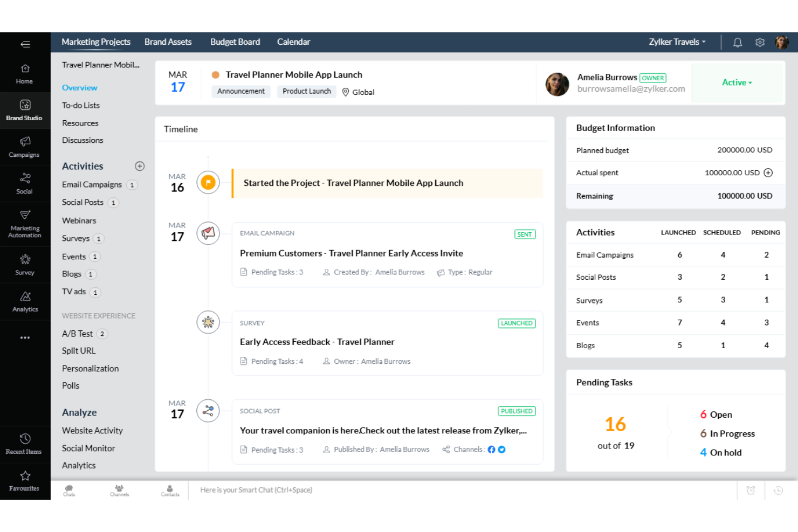798x532 pixels.
Task: Switch to the Brand Assets tab
Action: 168,42
